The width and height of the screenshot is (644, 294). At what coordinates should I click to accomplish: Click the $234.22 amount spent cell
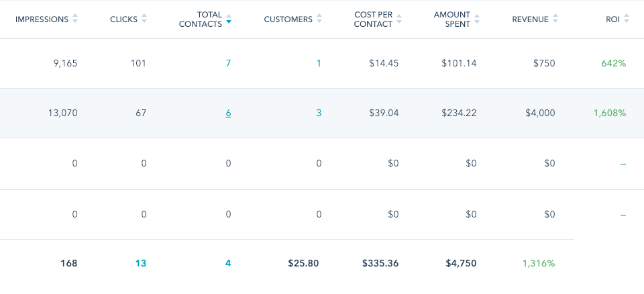[x=459, y=113]
